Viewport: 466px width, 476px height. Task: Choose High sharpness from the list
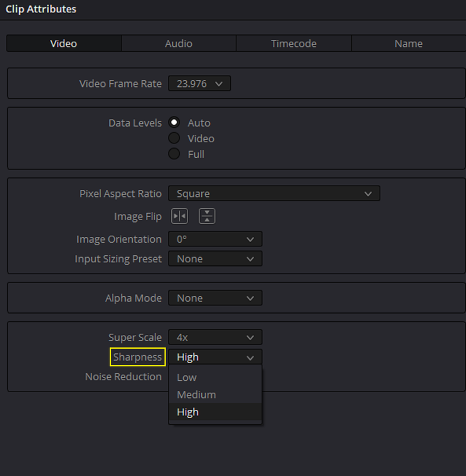coord(215,412)
